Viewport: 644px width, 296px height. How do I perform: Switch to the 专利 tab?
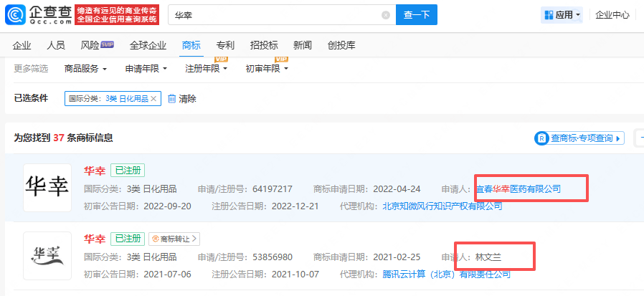click(x=225, y=46)
